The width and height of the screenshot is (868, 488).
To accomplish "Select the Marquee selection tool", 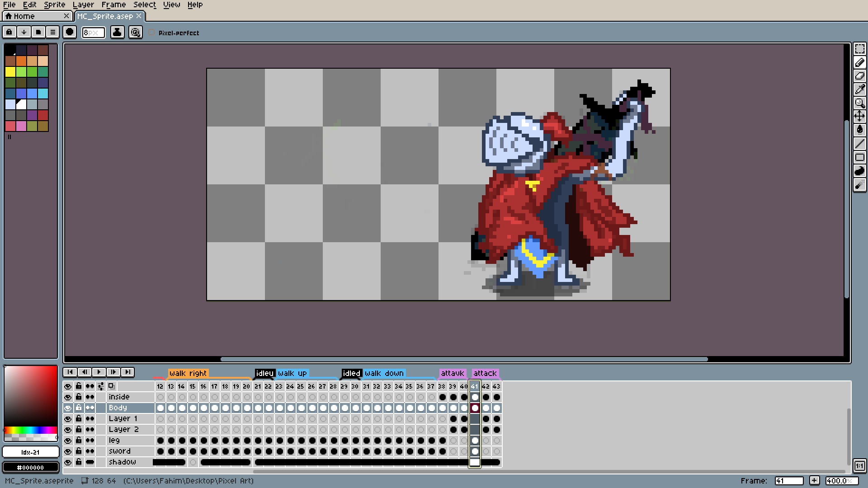I will point(859,49).
